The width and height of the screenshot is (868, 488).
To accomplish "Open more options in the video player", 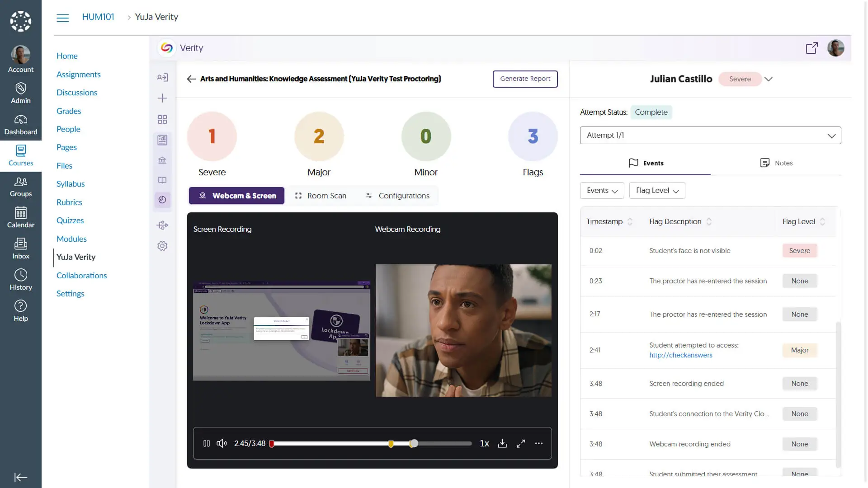I will [539, 443].
